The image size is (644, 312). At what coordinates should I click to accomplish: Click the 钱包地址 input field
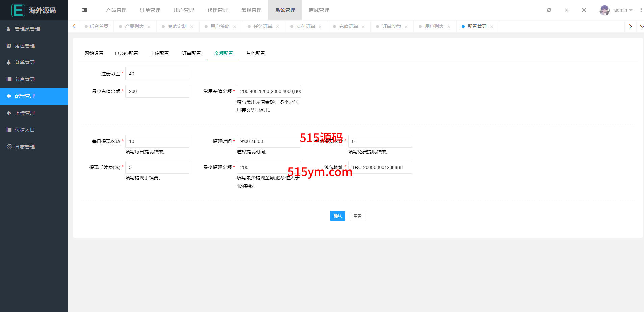[x=380, y=167]
